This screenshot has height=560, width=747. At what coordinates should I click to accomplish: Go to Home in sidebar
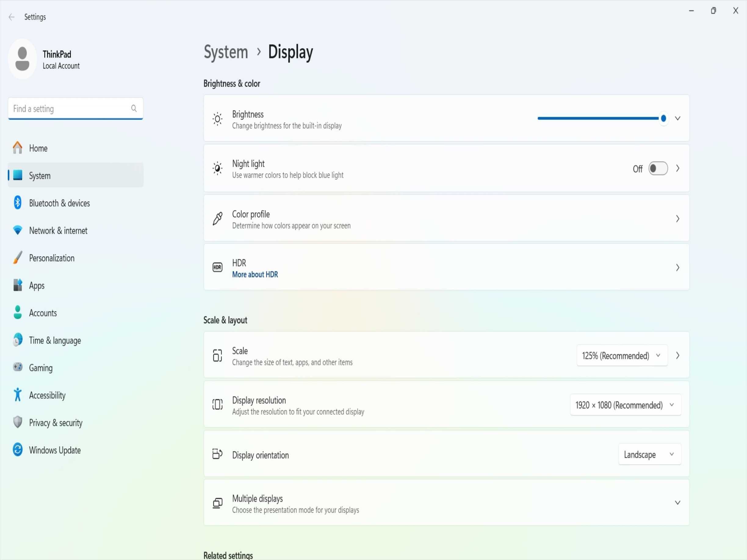(x=76, y=148)
